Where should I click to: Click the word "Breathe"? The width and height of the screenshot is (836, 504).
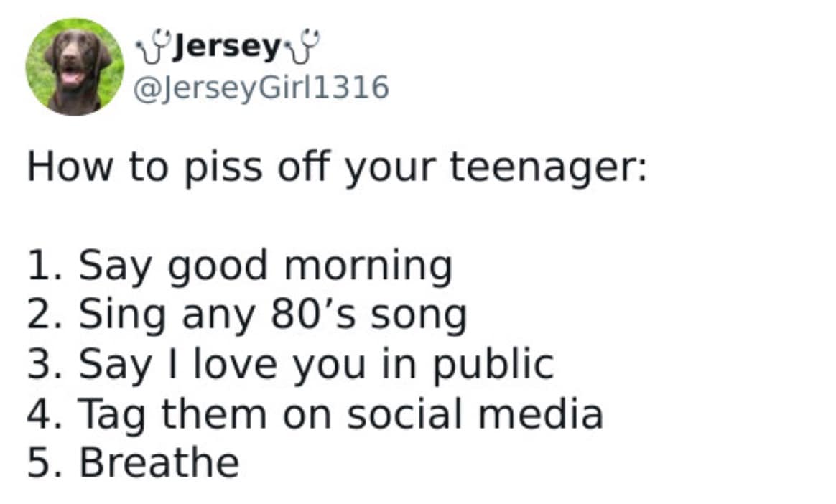159,463
